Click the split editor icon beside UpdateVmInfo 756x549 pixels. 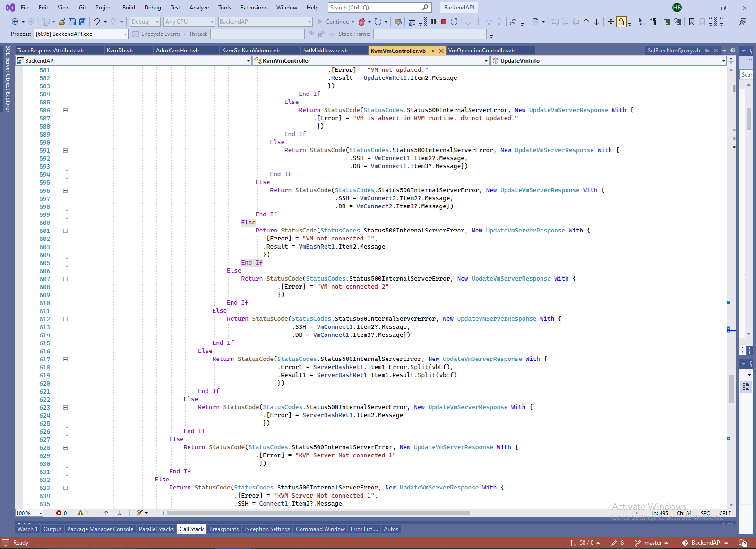point(731,60)
